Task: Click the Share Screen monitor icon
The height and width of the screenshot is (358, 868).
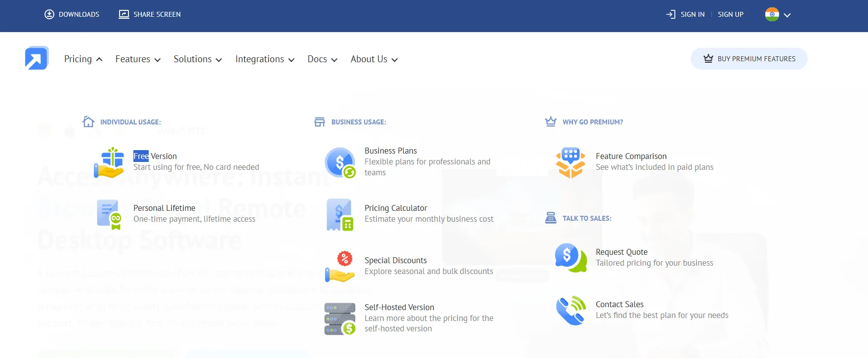Action: tap(124, 14)
